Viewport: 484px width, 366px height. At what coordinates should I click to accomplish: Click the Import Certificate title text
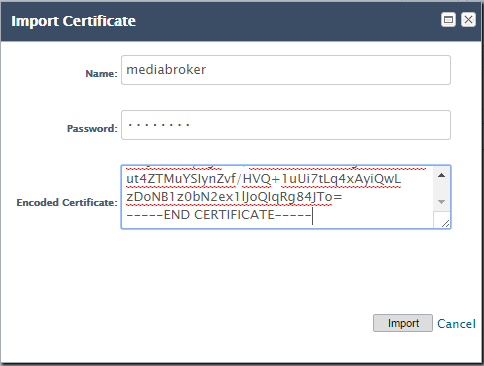point(74,21)
